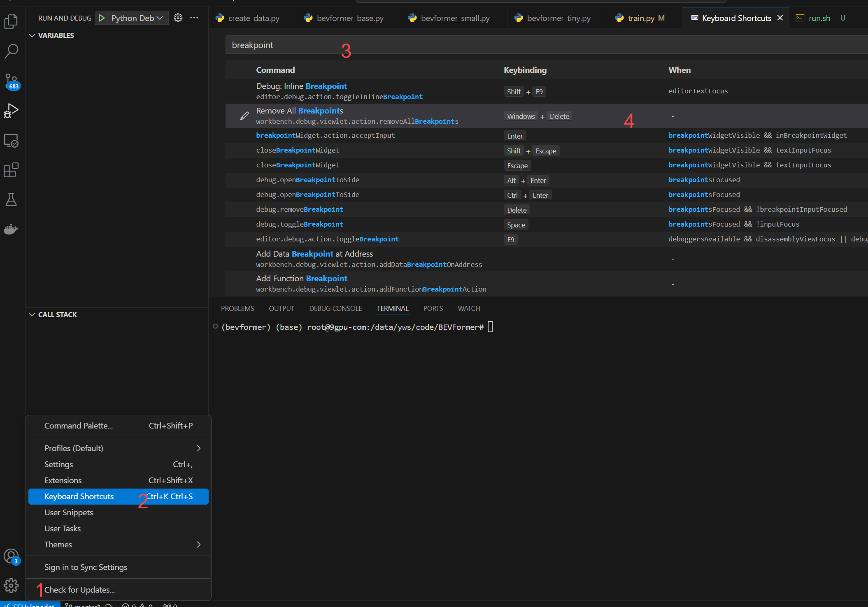This screenshot has height=607, width=868.
Task: Click Check for Updates in the menu
Action: 79,589
